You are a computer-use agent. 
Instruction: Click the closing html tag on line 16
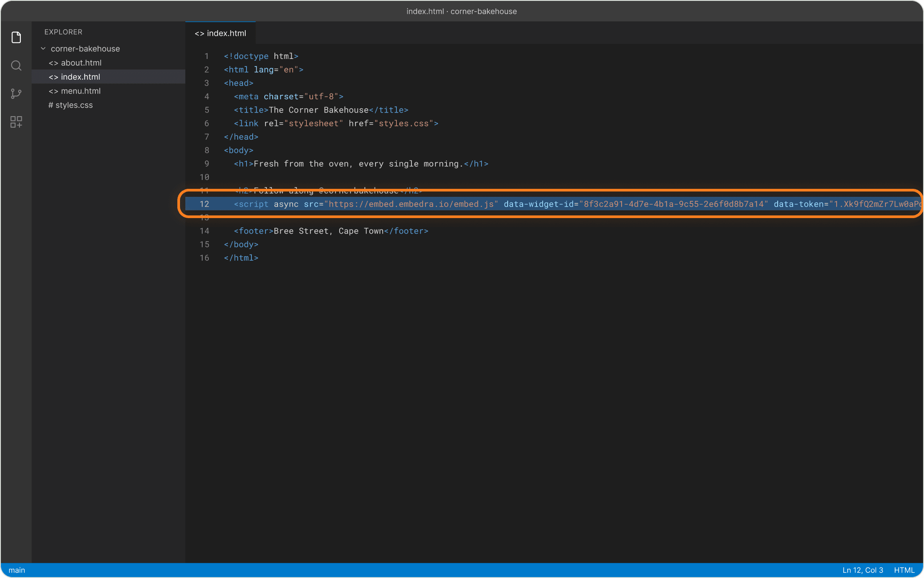[241, 258]
